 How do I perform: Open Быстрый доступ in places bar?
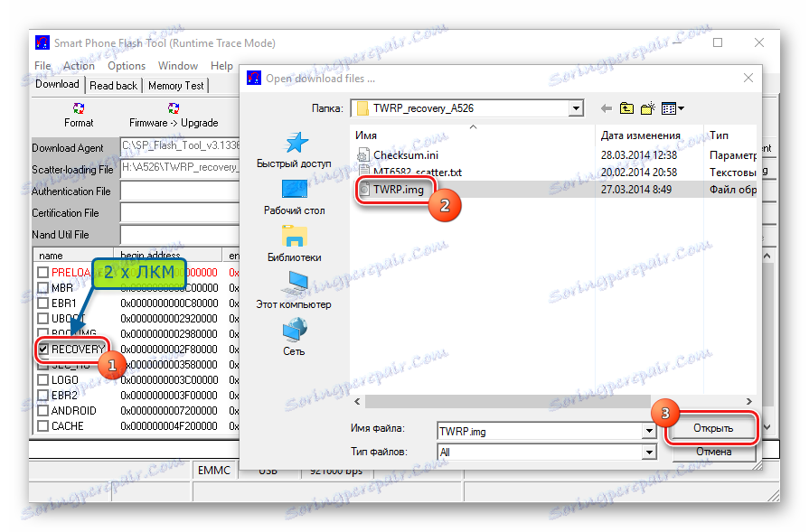294,150
